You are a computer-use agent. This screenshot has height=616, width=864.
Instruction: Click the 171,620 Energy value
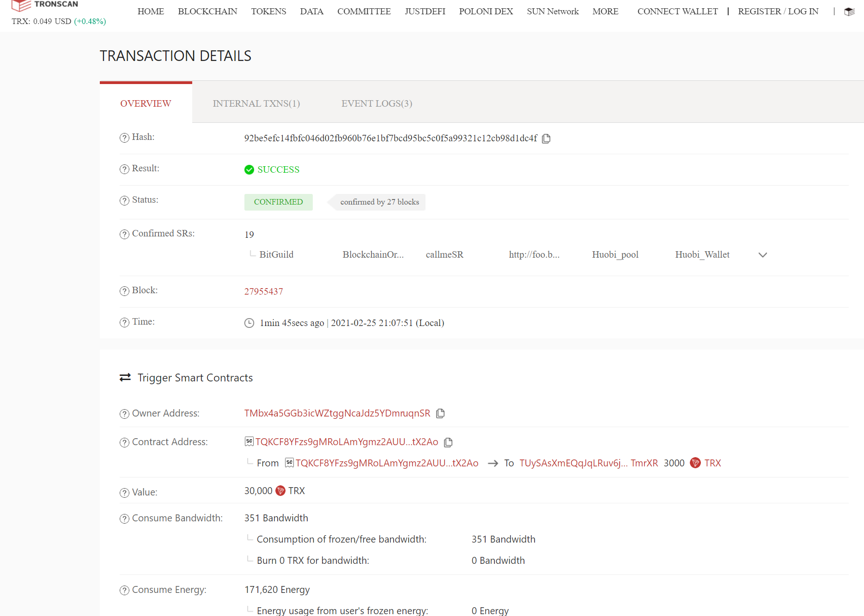pyautogui.click(x=277, y=590)
